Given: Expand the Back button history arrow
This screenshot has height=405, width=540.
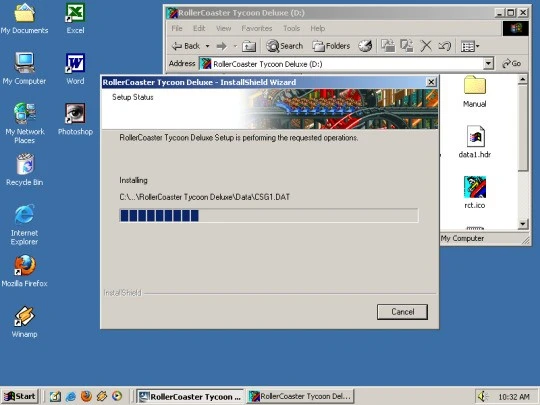Looking at the screenshot, I should click(207, 46).
